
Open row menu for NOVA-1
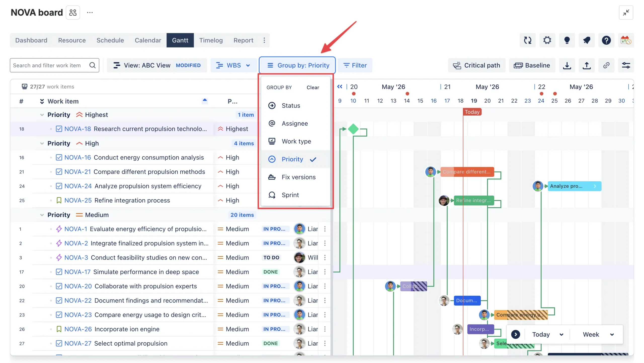coord(325,229)
